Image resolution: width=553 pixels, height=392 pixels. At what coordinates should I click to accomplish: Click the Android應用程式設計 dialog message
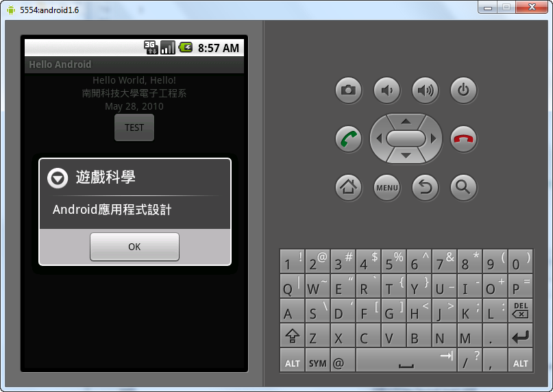tap(112, 210)
